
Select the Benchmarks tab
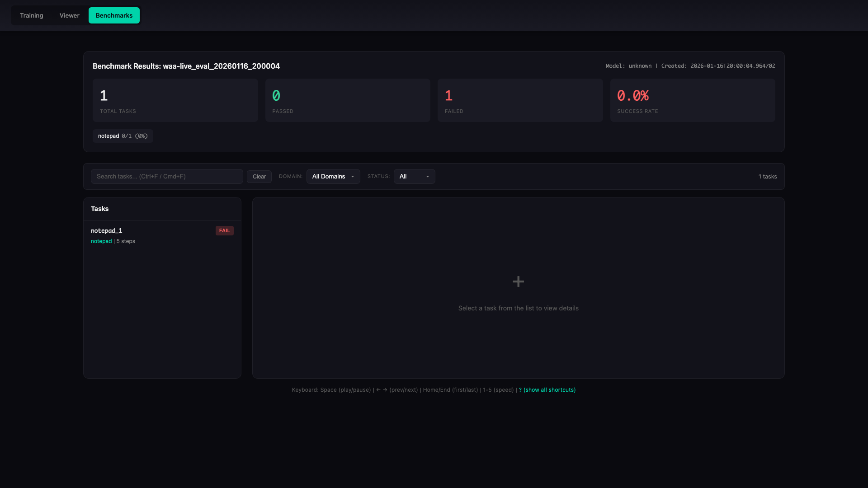tap(114, 15)
